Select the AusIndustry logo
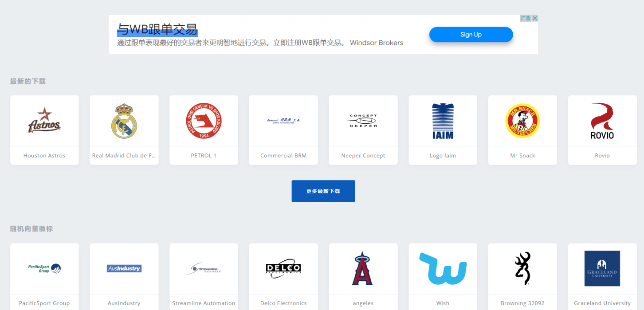The image size is (644, 310). tap(124, 268)
